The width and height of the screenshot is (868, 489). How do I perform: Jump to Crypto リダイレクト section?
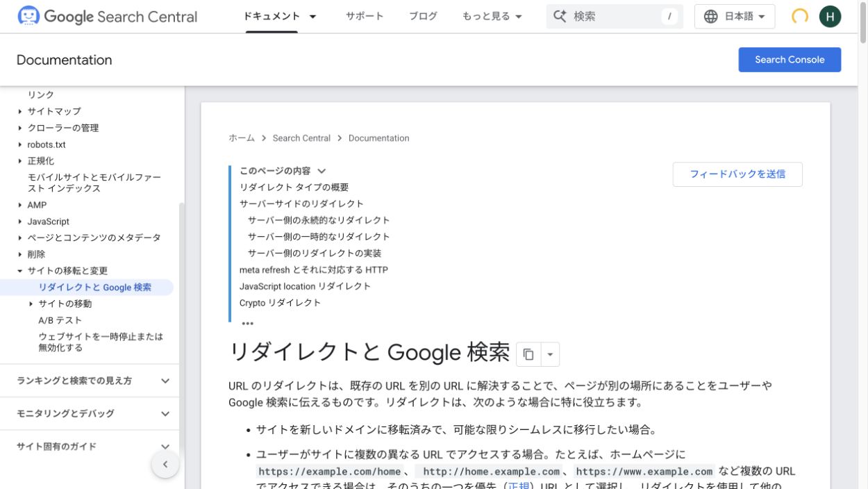click(280, 303)
